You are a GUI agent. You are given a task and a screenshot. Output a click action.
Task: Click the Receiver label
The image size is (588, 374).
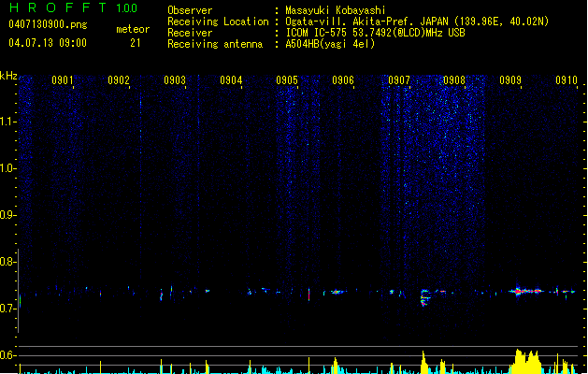[x=190, y=33]
